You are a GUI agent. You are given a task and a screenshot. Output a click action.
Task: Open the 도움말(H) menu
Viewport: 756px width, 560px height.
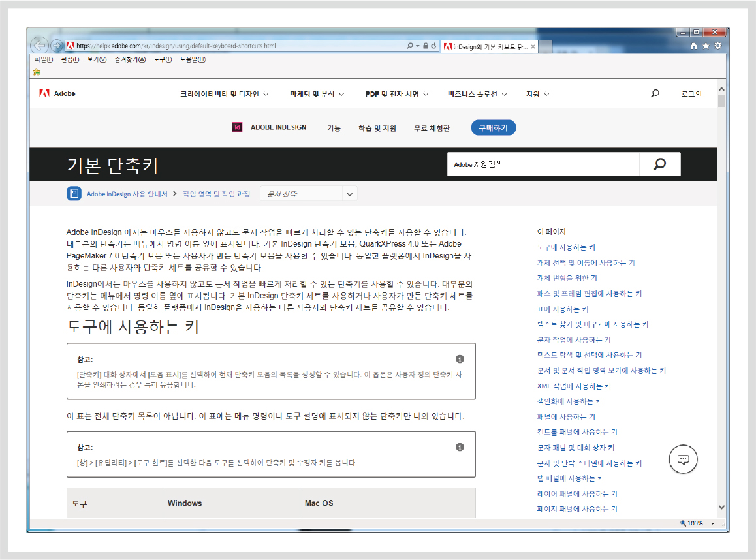click(193, 59)
